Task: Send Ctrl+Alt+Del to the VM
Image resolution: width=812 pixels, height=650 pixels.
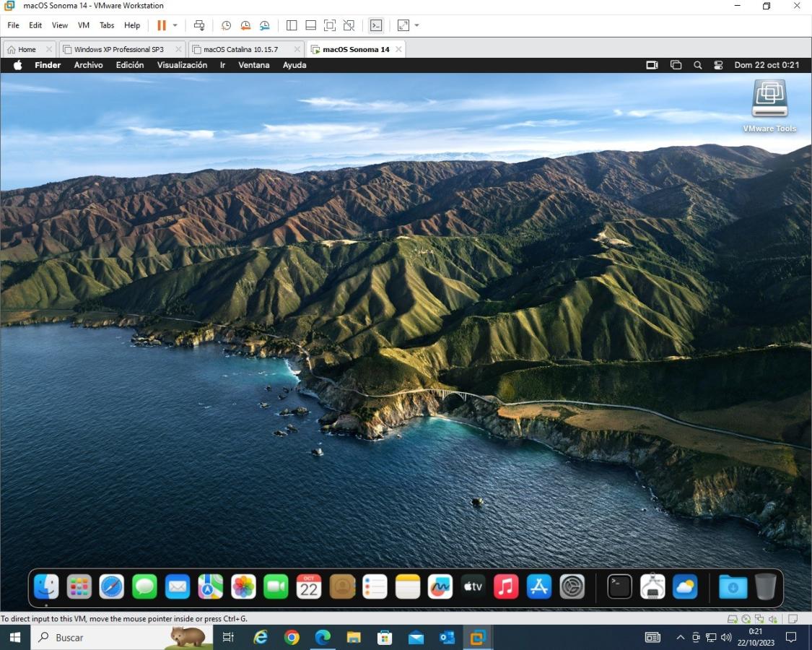Action: (199, 25)
